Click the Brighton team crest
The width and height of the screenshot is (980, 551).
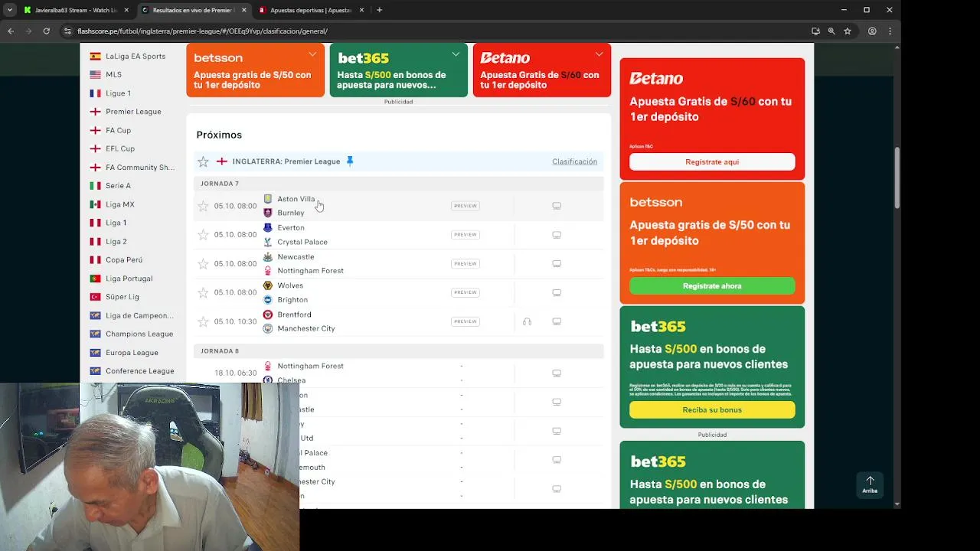tap(268, 300)
